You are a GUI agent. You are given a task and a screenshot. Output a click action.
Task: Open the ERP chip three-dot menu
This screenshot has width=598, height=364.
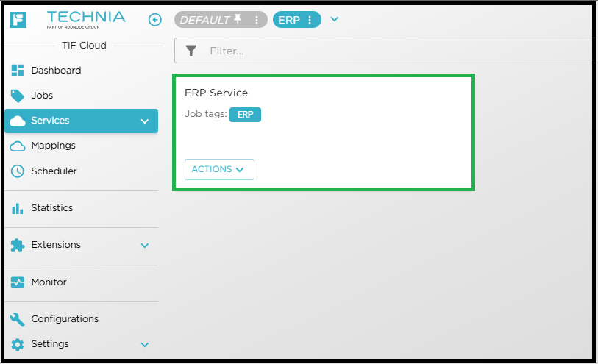pyautogui.click(x=310, y=20)
